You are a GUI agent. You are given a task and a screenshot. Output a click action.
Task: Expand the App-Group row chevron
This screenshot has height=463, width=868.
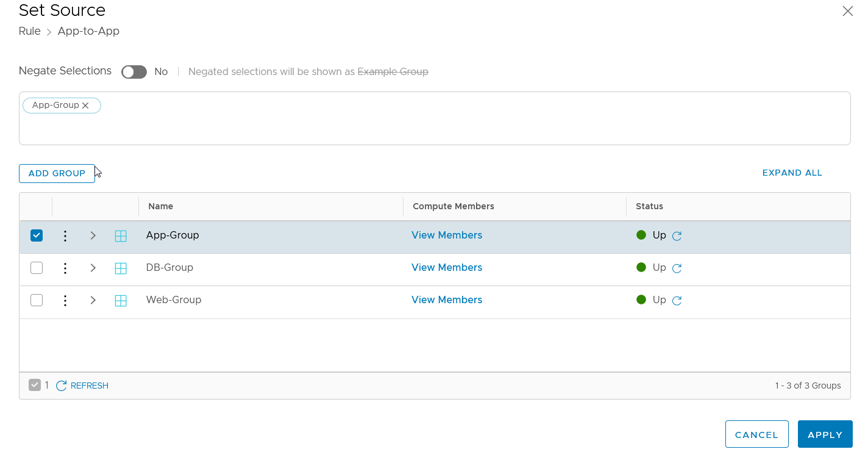coord(93,235)
